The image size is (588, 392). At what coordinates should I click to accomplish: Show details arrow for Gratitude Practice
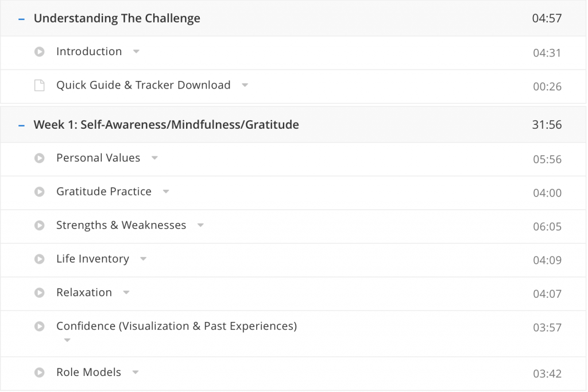coord(166,192)
